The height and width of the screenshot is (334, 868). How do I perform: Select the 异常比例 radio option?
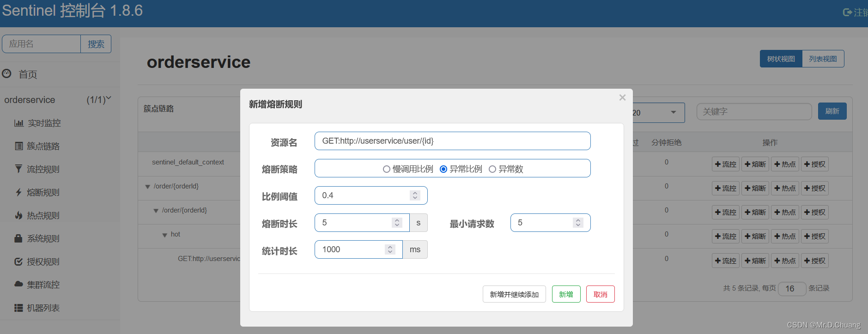(x=443, y=169)
